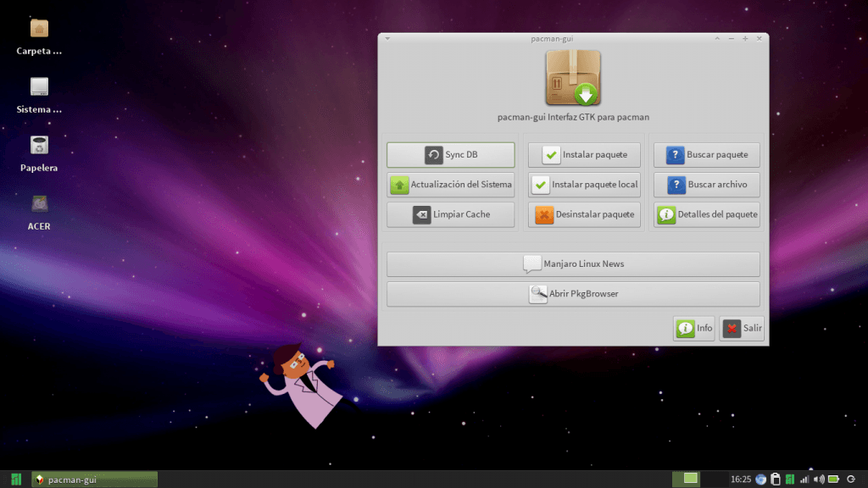Click the 16:25 clock
The height and width of the screenshot is (488, 868).
[x=741, y=480]
